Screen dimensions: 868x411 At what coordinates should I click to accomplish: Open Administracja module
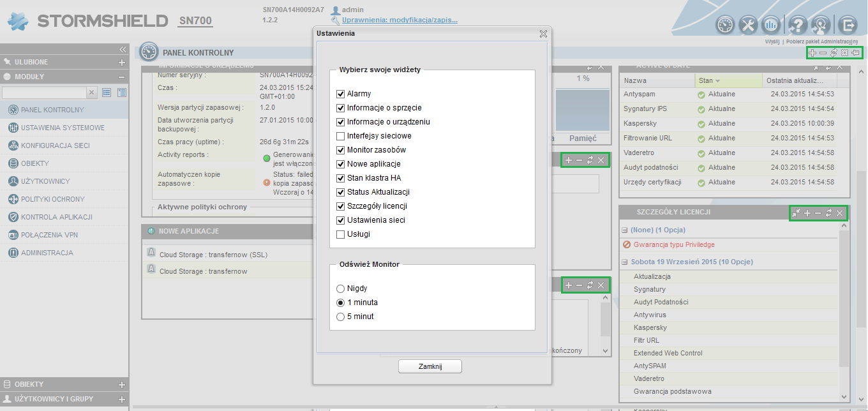click(x=64, y=253)
